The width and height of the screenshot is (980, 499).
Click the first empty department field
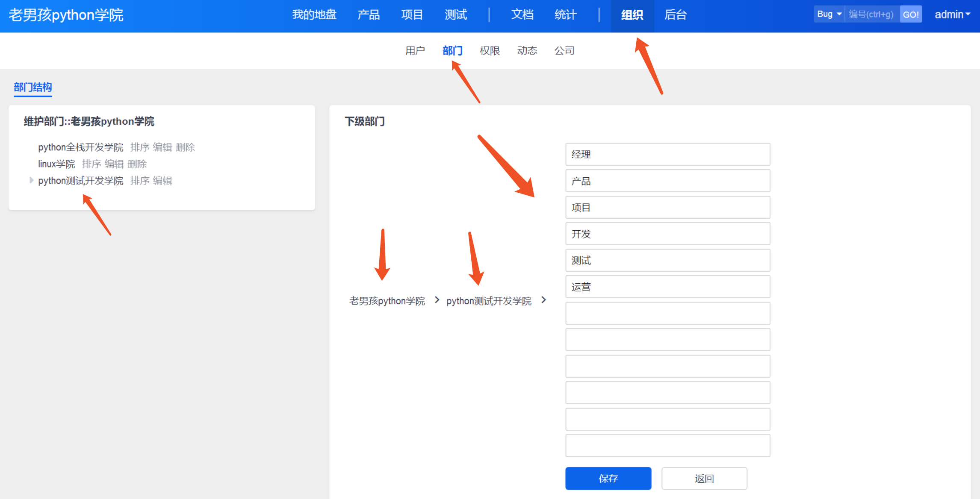click(667, 314)
